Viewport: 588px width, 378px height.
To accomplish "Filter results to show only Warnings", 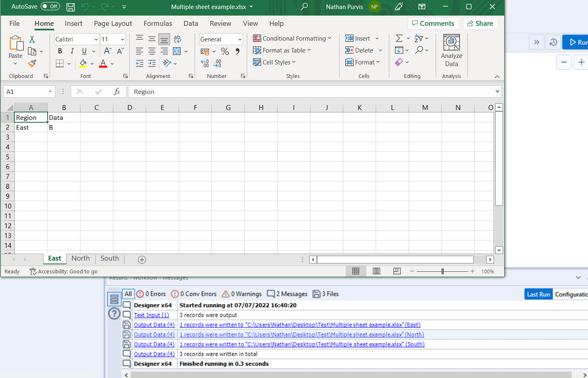I will tap(241, 294).
